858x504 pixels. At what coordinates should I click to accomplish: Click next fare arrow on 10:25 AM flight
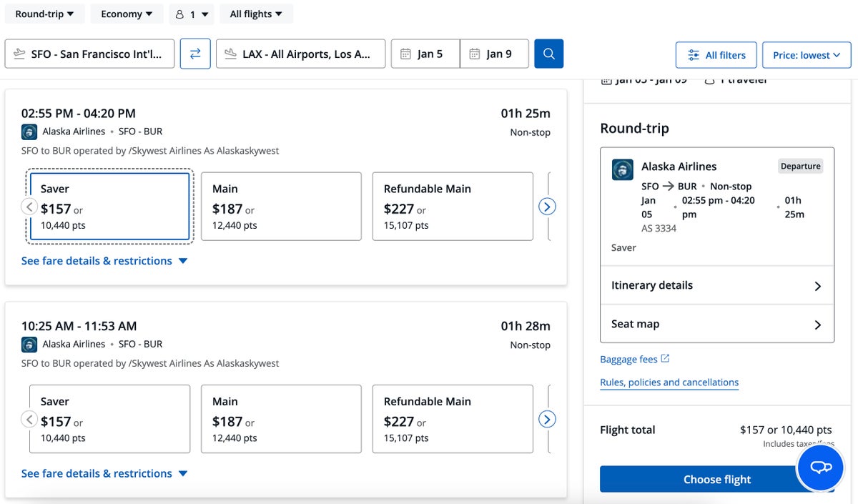547,419
